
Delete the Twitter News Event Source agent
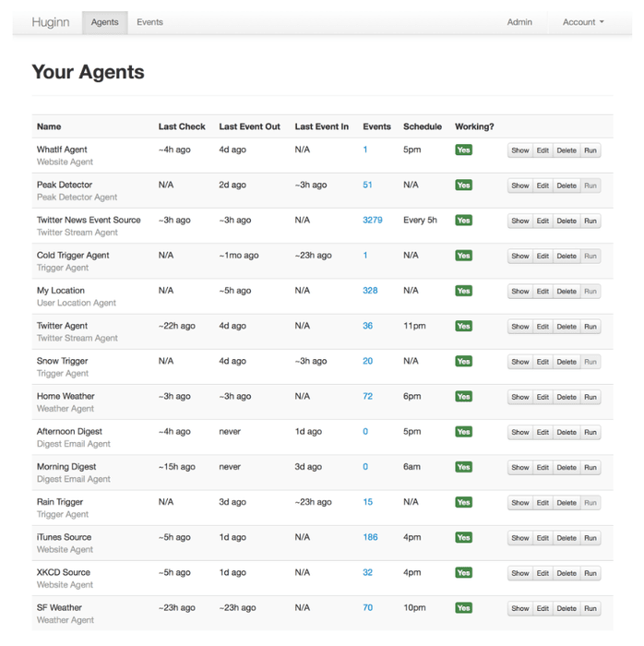(x=566, y=221)
